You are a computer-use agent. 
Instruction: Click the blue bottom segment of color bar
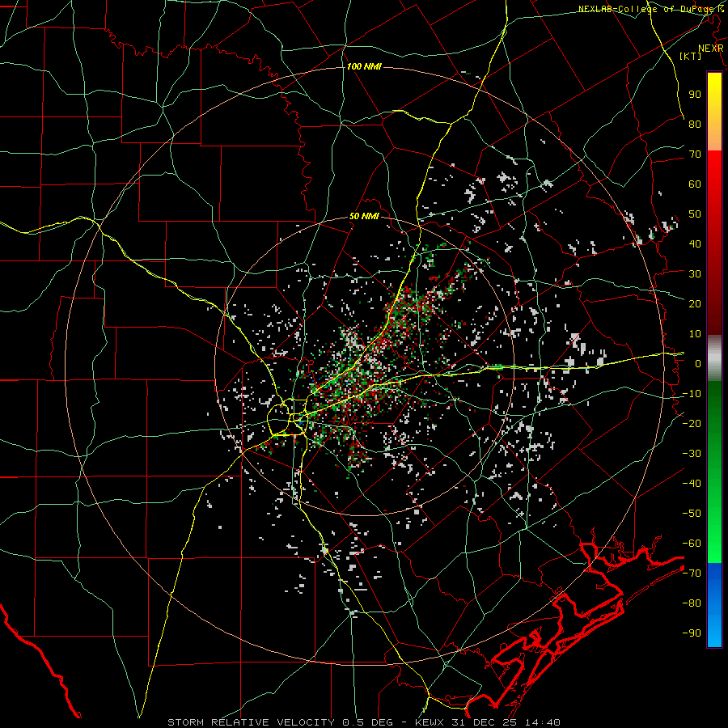(x=714, y=605)
